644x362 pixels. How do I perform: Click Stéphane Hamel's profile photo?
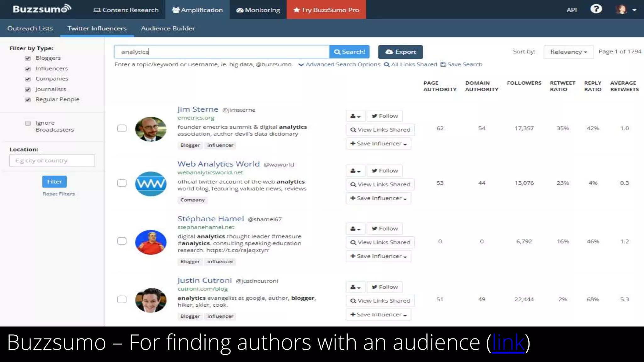(x=151, y=242)
